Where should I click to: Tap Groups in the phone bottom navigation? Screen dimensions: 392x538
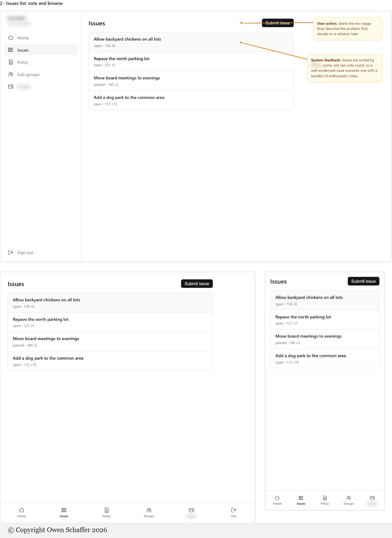pyautogui.click(x=349, y=500)
